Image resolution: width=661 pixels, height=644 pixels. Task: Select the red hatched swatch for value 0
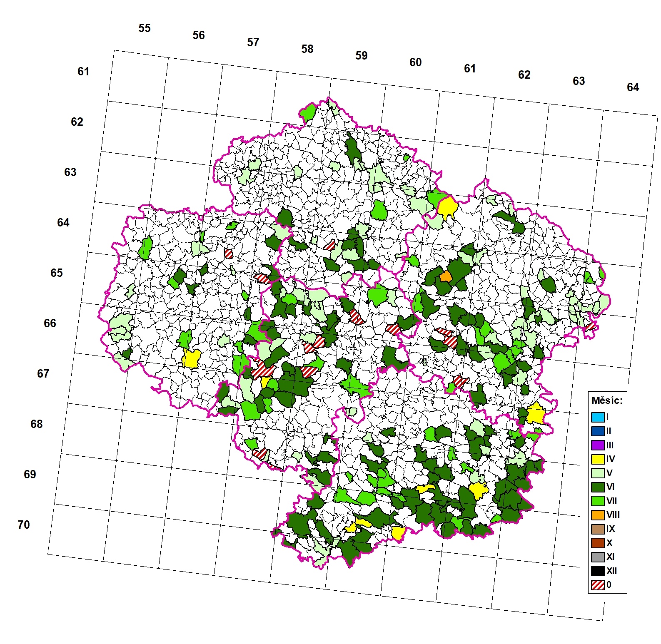(598, 585)
